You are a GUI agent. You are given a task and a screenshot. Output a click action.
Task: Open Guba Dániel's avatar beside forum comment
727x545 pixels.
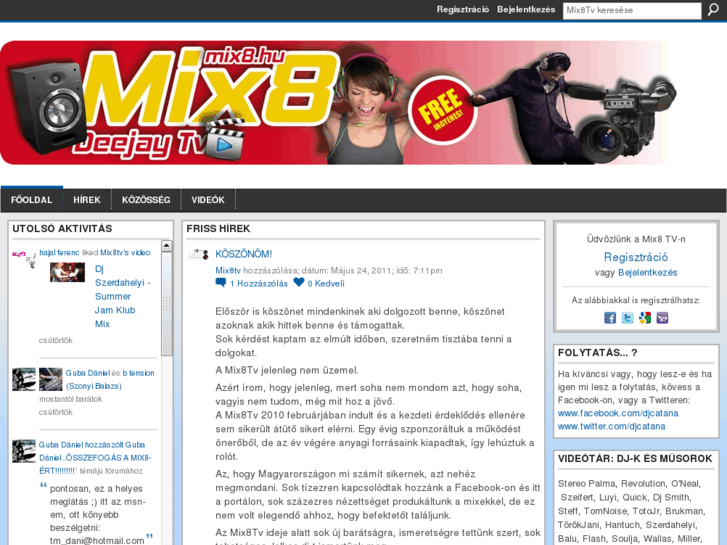click(24, 451)
